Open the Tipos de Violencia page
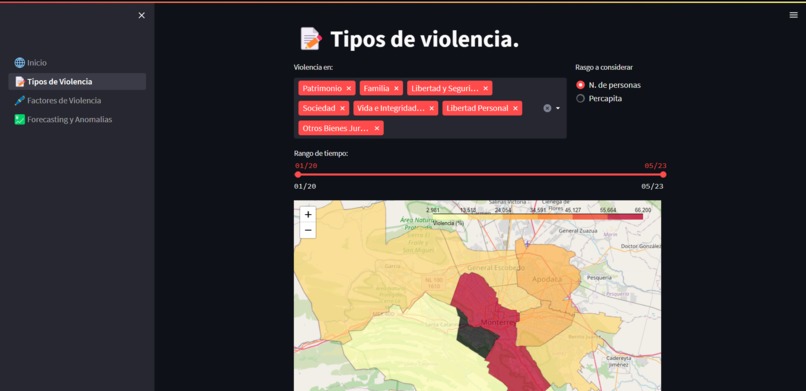 tap(77, 82)
